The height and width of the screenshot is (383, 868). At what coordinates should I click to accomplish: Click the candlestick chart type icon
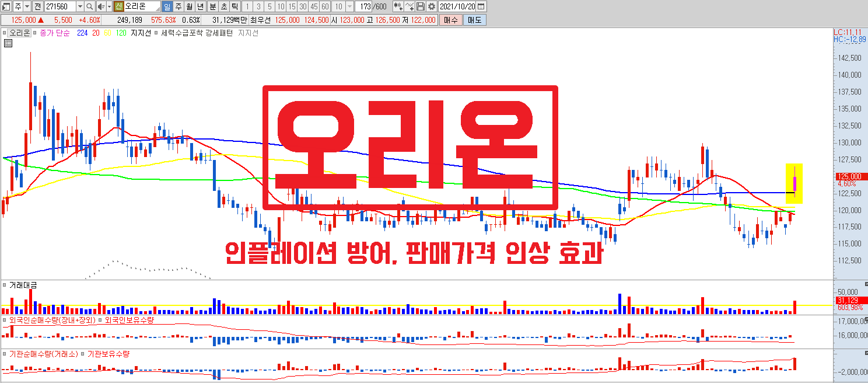tap(398, 6)
